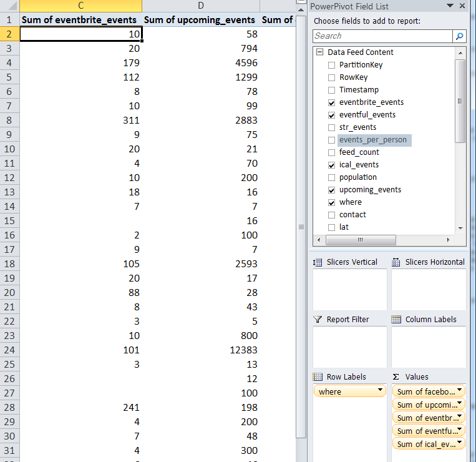Check the PartitionKey field checkbox
The height and width of the screenshot is (462, 476).
tap(331, 65)
